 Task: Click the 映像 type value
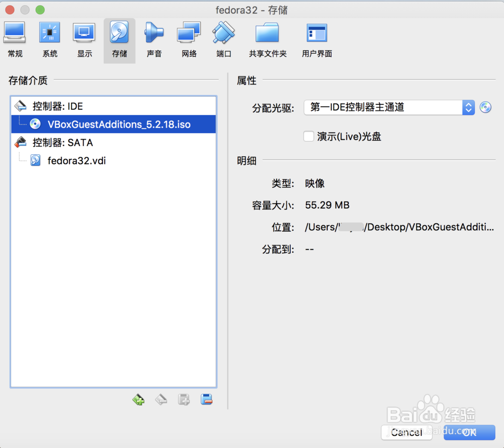click(x=314, y=183)
